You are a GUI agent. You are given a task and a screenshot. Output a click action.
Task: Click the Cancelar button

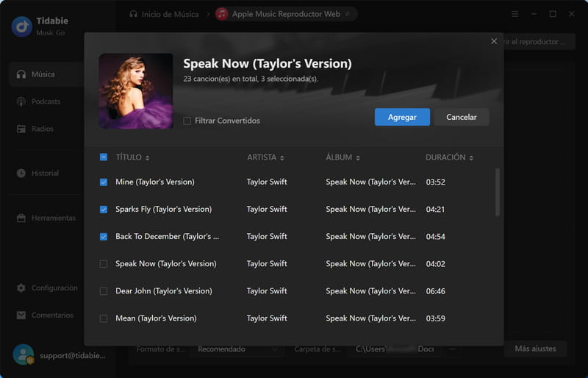[x=462, y=117]
